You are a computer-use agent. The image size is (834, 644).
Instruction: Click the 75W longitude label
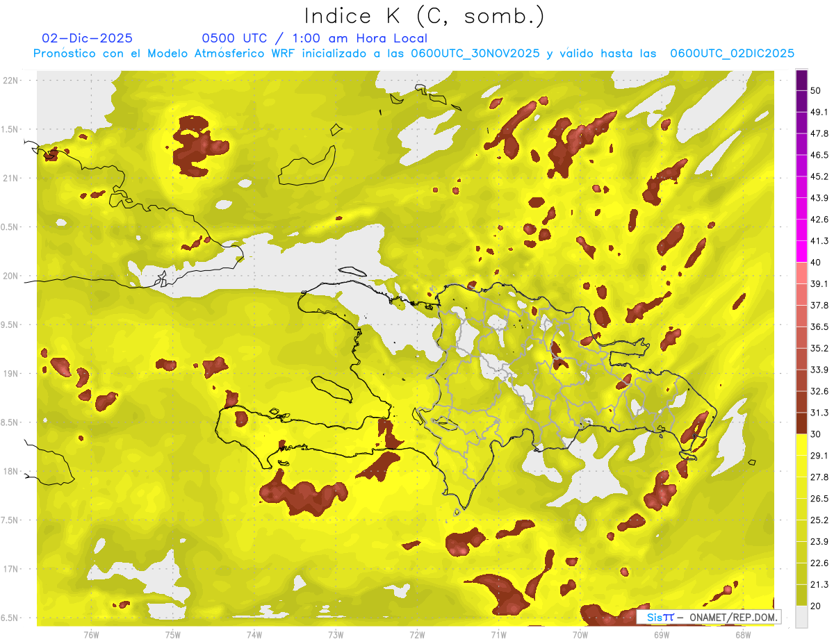[x=172, y=634]
